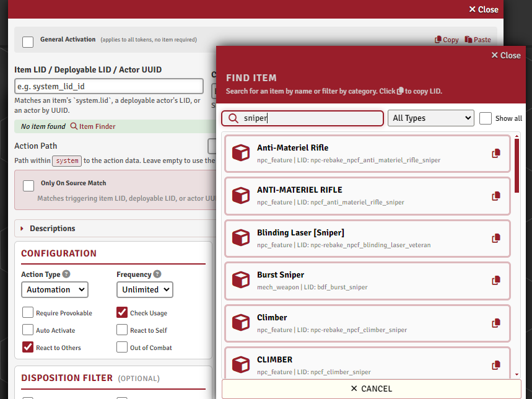Image resolution: width=532 pixels, height=399 pixels.
Task: Open the All Types filter dropdown
Action: pos(430,118)
